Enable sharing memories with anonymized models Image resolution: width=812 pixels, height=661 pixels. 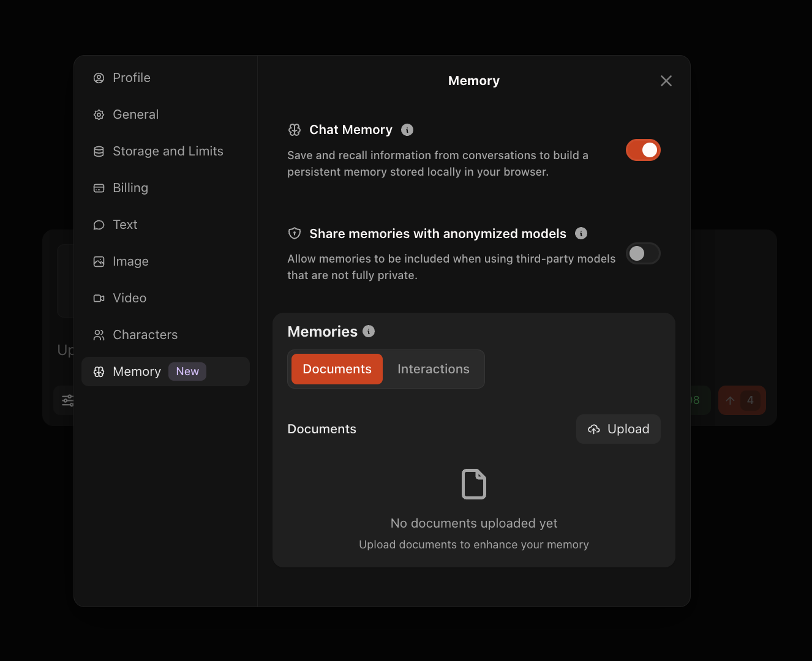click(642, 253)
